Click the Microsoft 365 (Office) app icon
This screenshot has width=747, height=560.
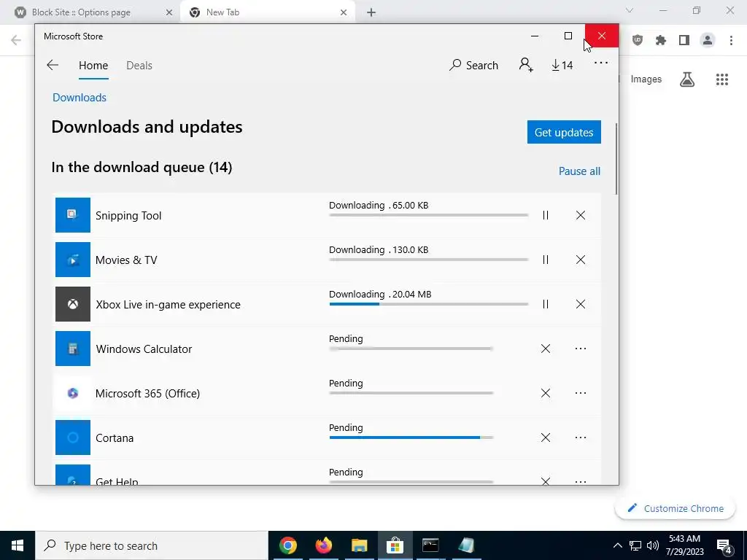tap(73, 393)
